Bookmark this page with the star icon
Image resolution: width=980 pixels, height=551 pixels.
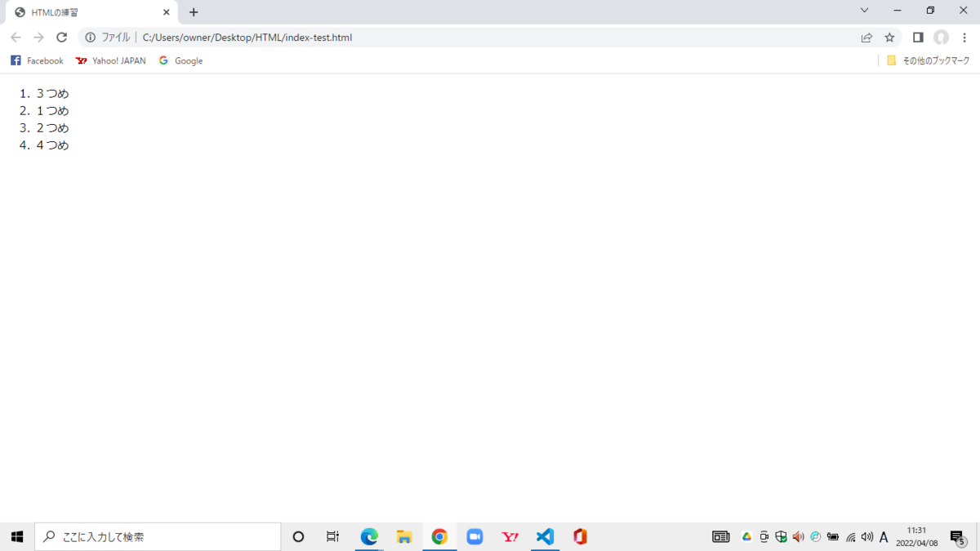point(889,38)
